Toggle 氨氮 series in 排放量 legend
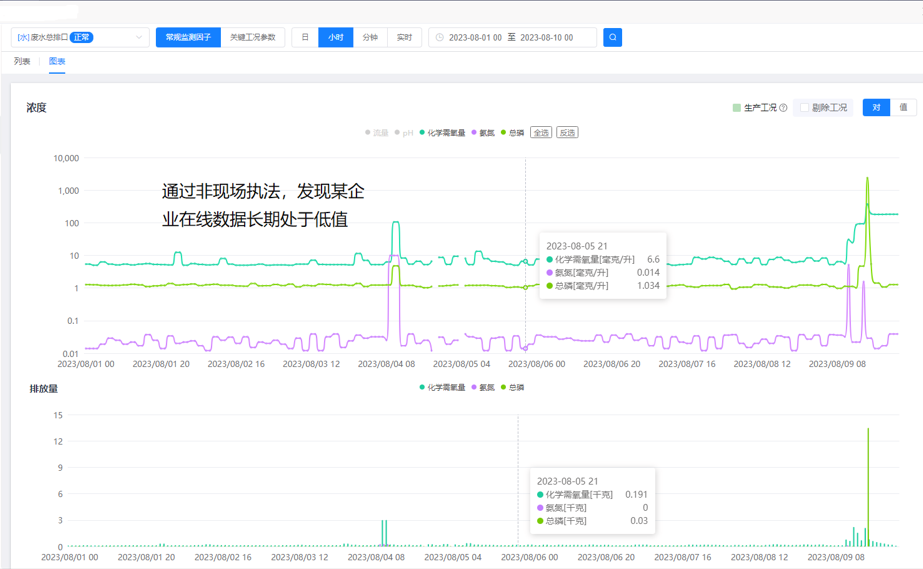This screenshot has width=923, height=569. coord(483,387)
